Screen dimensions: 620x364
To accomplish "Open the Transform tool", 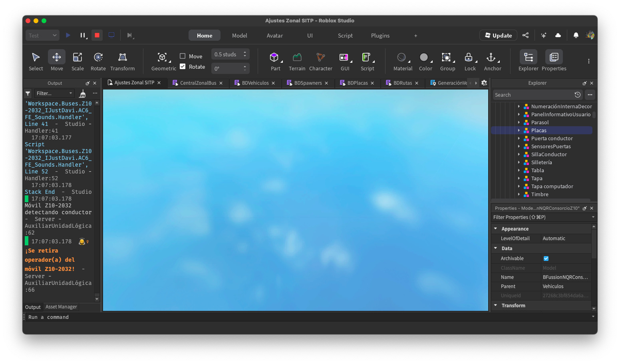I will 123,61.
